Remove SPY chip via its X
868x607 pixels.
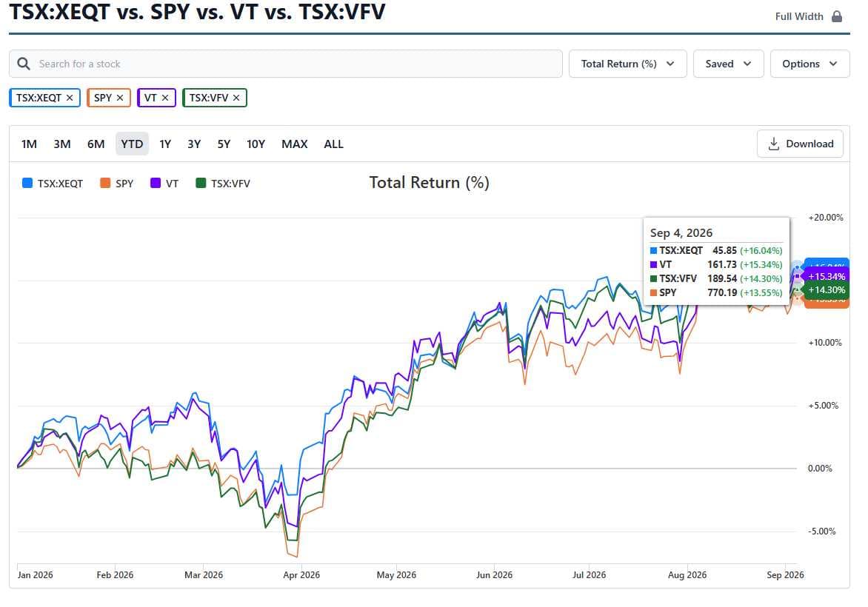(x=120, y=98)
